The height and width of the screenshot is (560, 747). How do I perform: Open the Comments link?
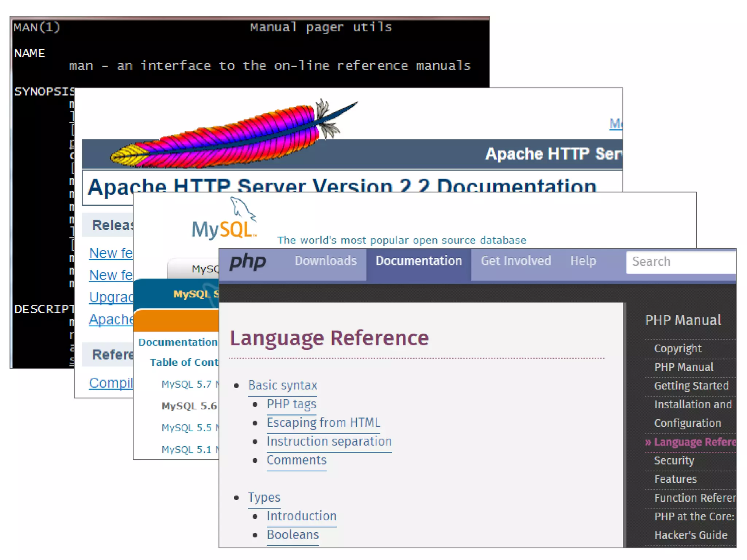297,460
